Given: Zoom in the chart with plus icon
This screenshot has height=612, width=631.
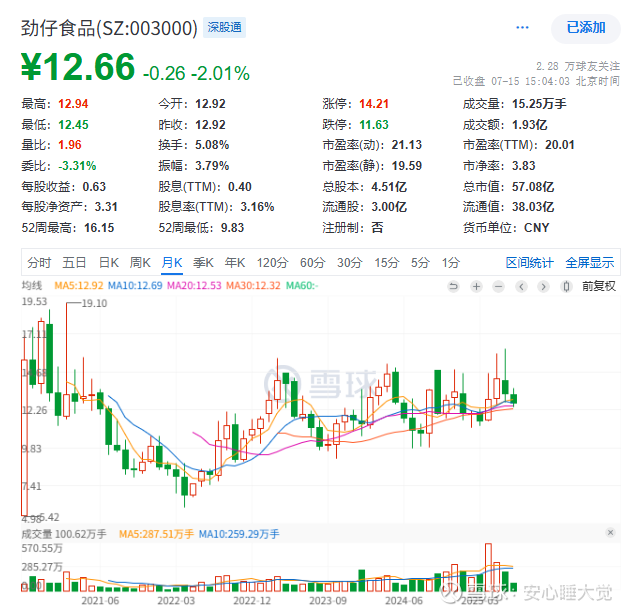Looking at the screenshot, I should click(476, 286).
